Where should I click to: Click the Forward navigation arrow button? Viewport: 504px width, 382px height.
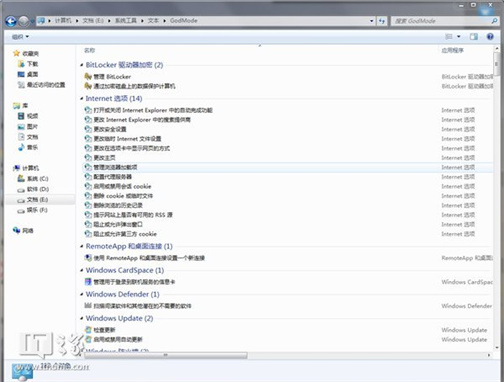click(24, 21)
